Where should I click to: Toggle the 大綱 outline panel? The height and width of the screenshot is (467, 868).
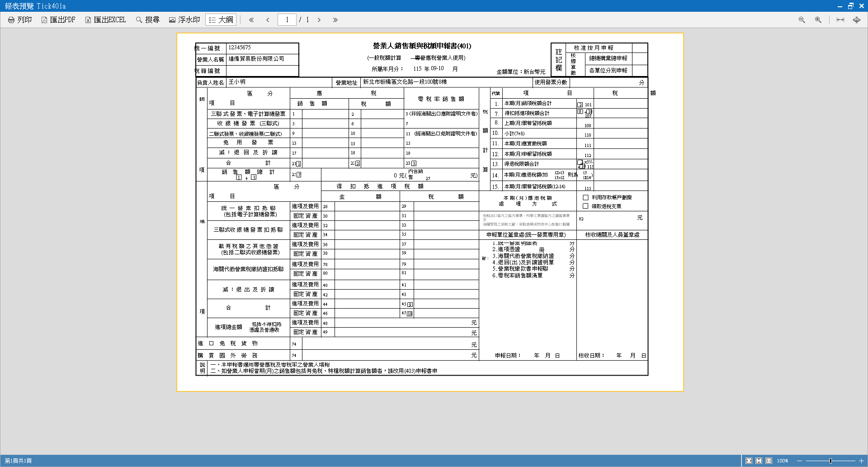click(221, 20)
